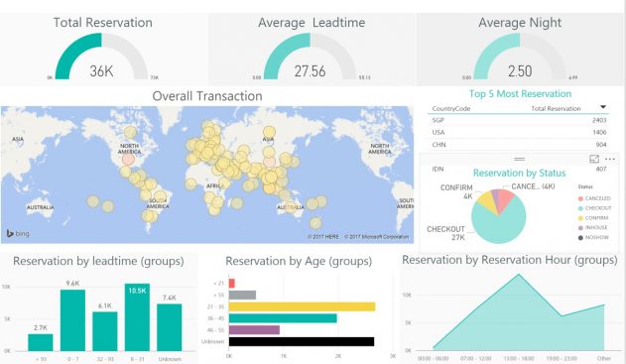
Task: Click the area chart peak at 13:00-18:00
Action: point(519,275)
